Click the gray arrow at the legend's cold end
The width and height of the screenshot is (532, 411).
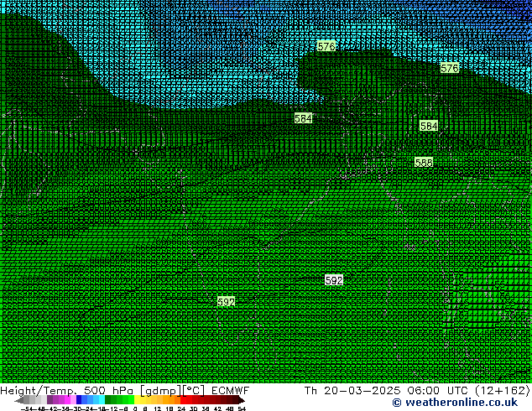[x=19, y=400]
